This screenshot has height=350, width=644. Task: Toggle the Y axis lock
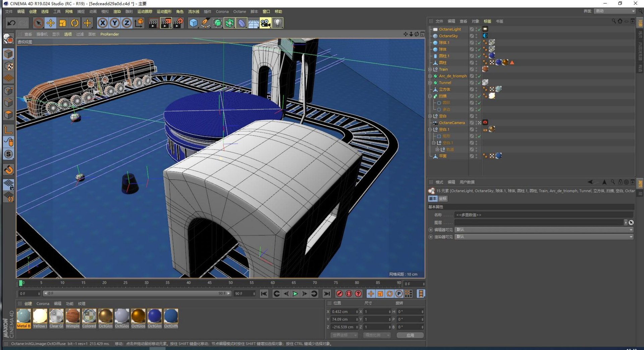pos(115,23)
